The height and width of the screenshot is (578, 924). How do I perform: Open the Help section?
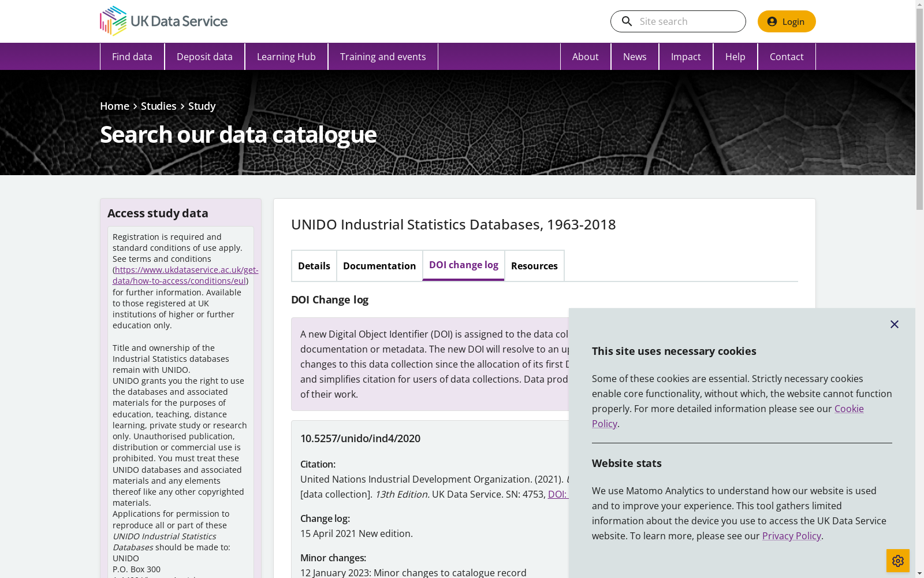pyautogui.click(x=735, y=57)
